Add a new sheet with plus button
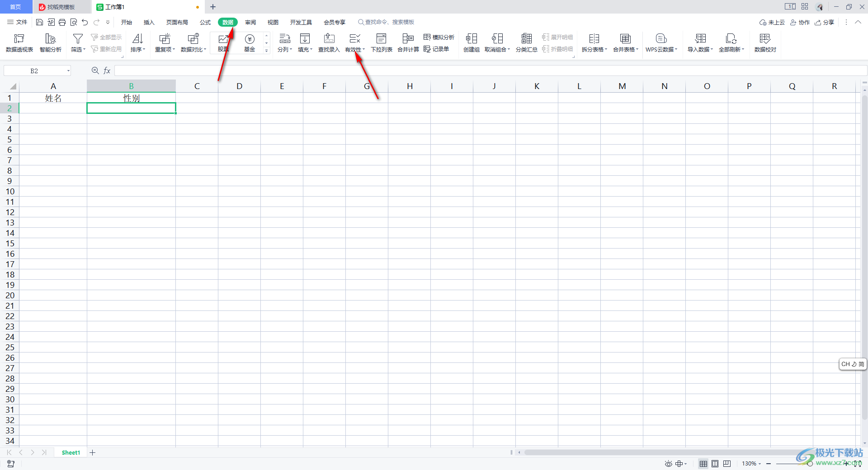The height and width of the screenshot is (470, 868). click(92, 452)
